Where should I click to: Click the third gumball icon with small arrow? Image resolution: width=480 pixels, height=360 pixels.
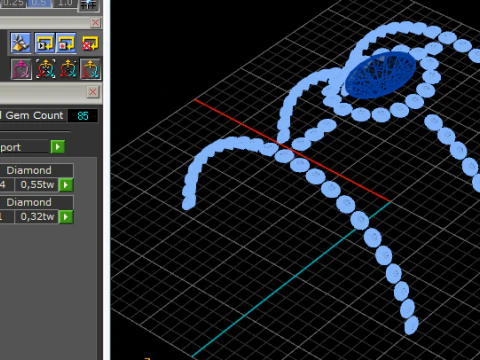click(68, 69)
